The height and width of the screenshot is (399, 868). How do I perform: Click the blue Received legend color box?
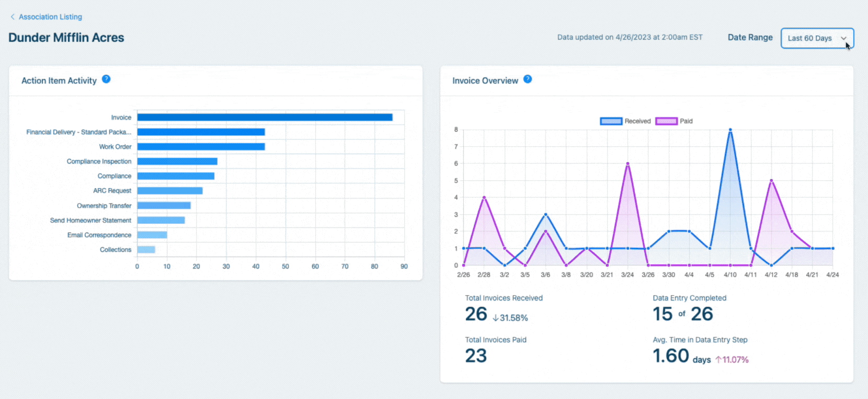[x=611, y=121]
